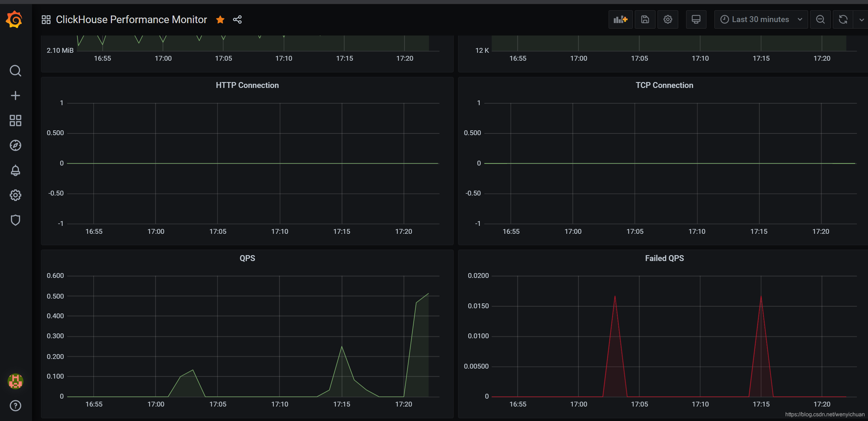This screenshot has width=868, height=421.
Task: Open dashboard settings gear in top bar
Action: point(668,19)
